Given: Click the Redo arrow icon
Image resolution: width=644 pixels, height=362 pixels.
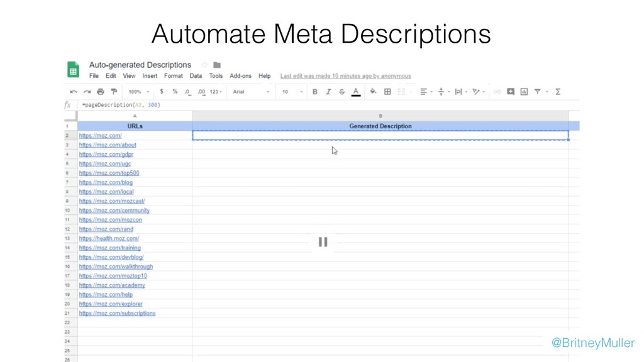Looking at the screenshot, I should point(87,92).
